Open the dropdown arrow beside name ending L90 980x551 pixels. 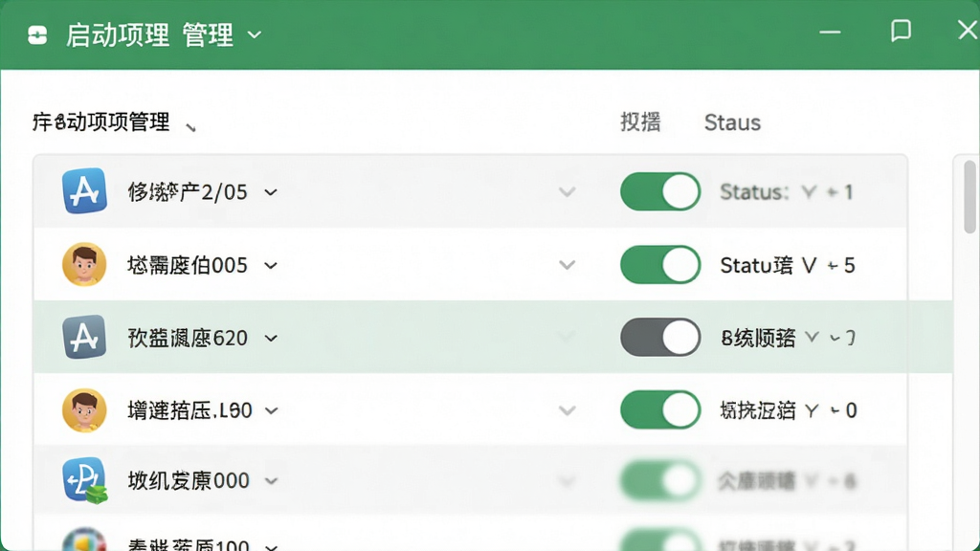click(271, 411)
